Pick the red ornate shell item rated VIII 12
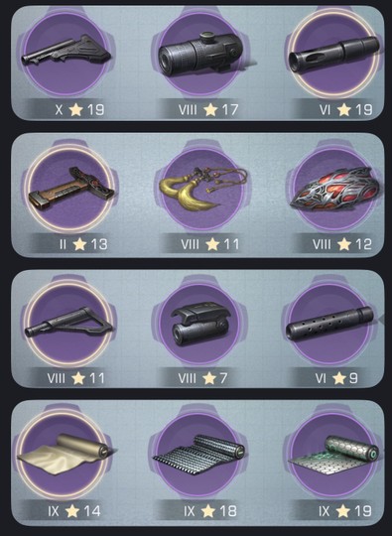Image resolution: width=392 pixels, height=536 pixels. pyautogui.click(x=334, y=188)
